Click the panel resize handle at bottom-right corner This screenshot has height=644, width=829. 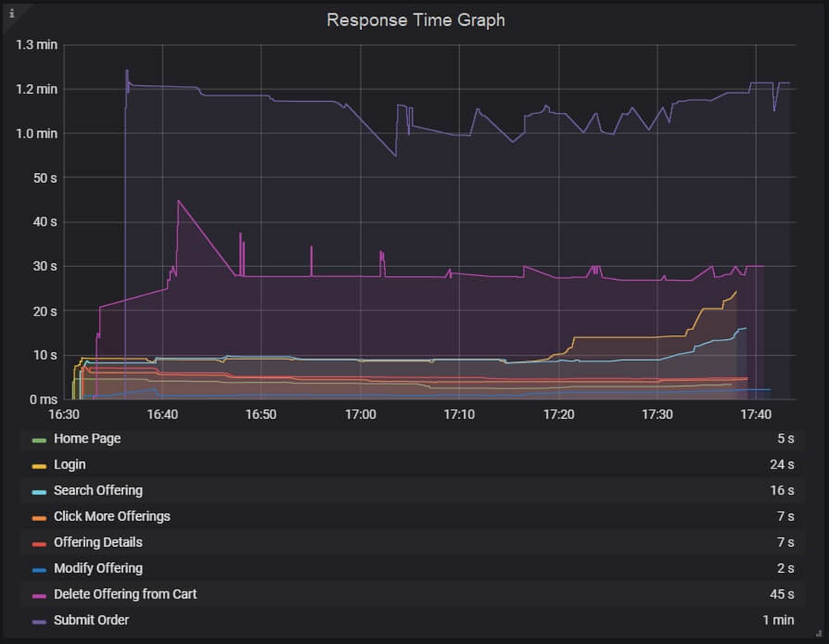point(818,634)
